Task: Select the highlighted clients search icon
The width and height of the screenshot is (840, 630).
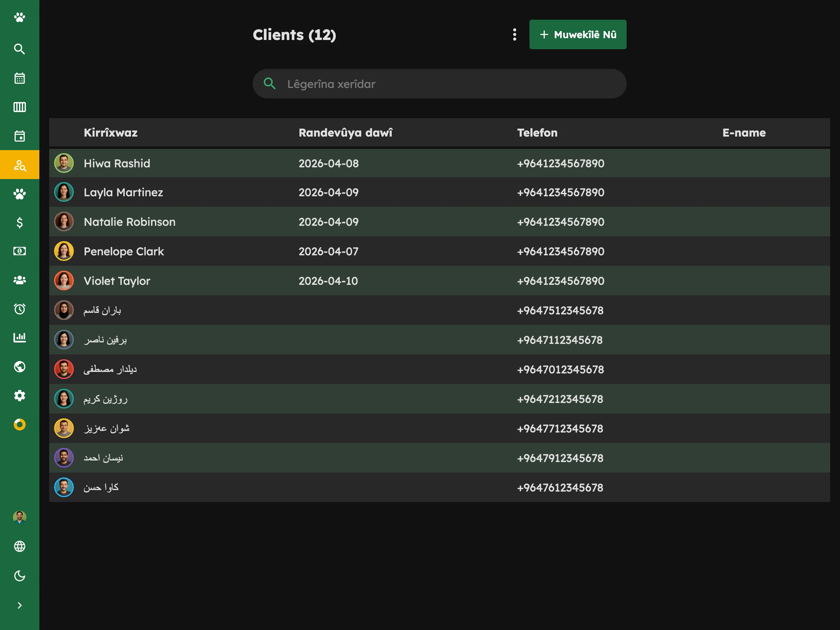Action: [19, 165]
